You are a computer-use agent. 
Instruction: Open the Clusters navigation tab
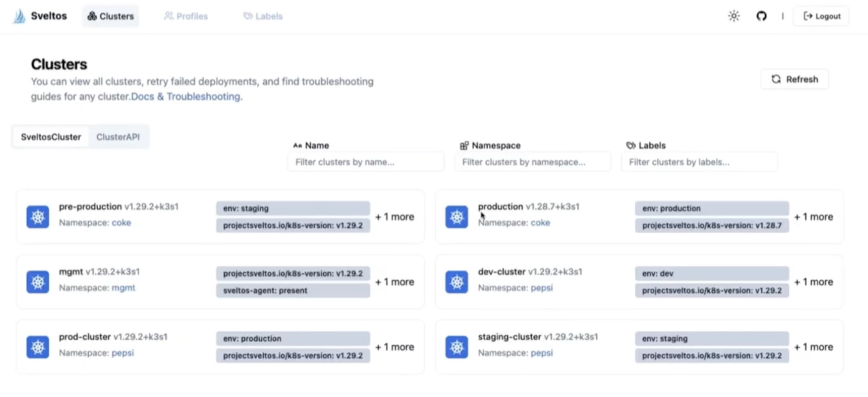point(111,16)
